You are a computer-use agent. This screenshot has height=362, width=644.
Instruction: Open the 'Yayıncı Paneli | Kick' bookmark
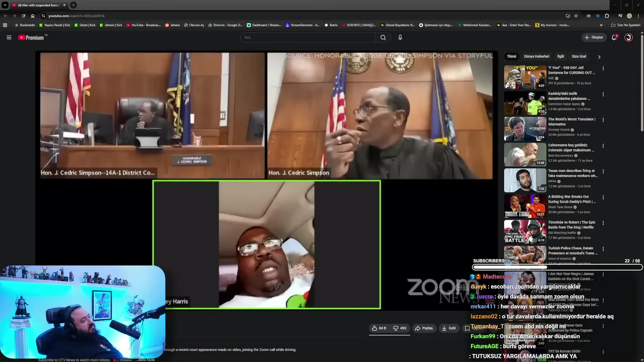point(54,25)
